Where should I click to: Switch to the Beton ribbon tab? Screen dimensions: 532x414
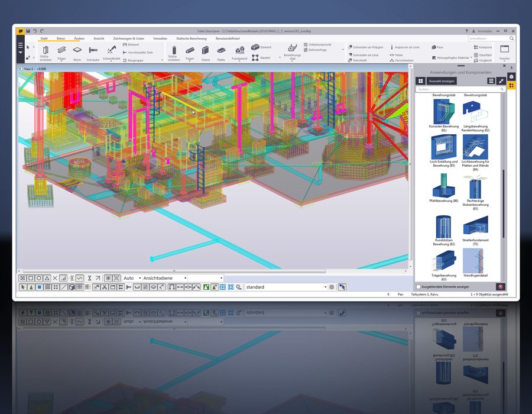coord(61,38)
